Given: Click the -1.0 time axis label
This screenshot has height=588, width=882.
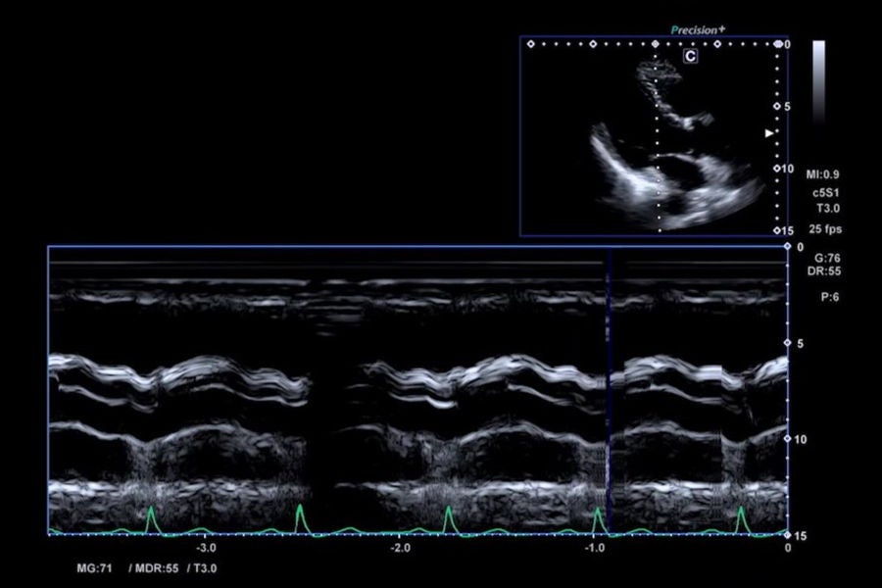Looking at the screenshot, I should 594,548.
